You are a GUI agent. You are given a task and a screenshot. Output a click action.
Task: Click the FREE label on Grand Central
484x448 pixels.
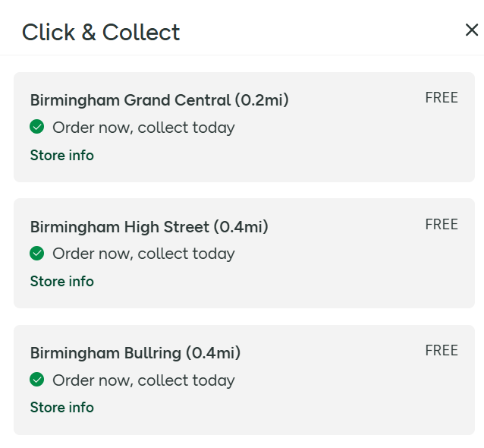coord(442,98)
